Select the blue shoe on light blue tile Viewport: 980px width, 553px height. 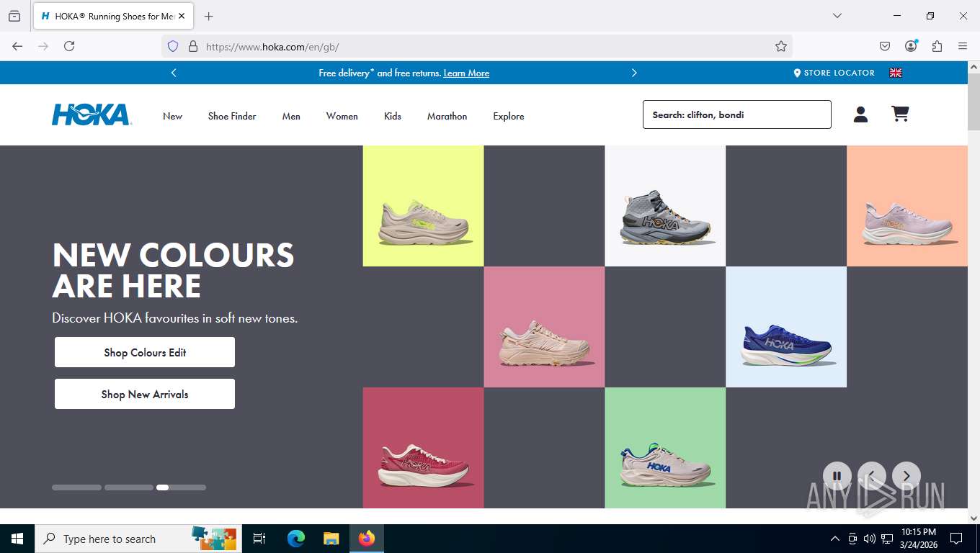[786, 327]
